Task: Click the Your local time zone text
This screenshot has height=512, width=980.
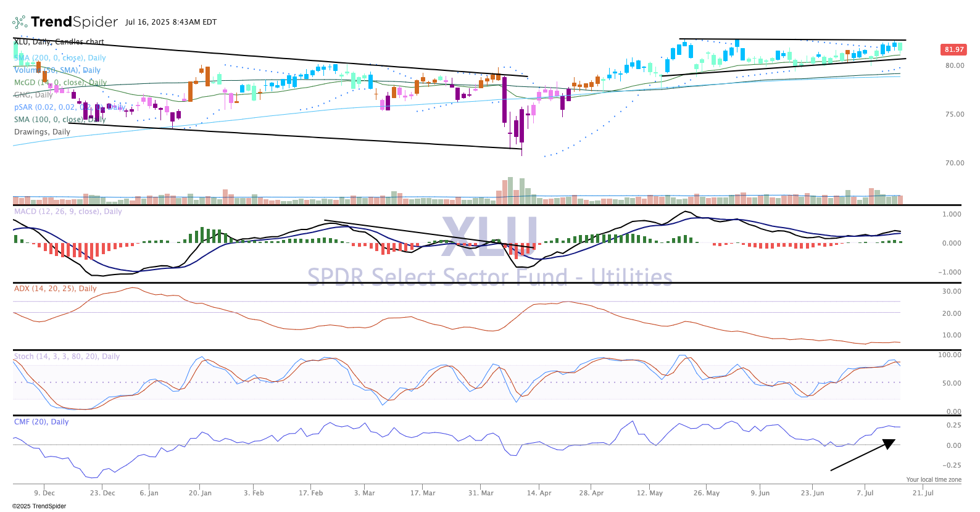Action: pyautogui.click(x=933, y=479)
